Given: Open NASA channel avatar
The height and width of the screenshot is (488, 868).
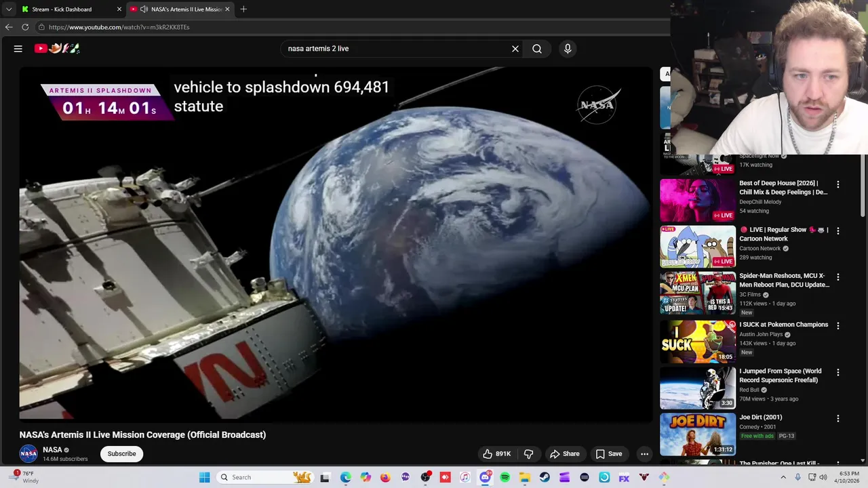Looking at the screenshot, I should [x=28, y=454].
